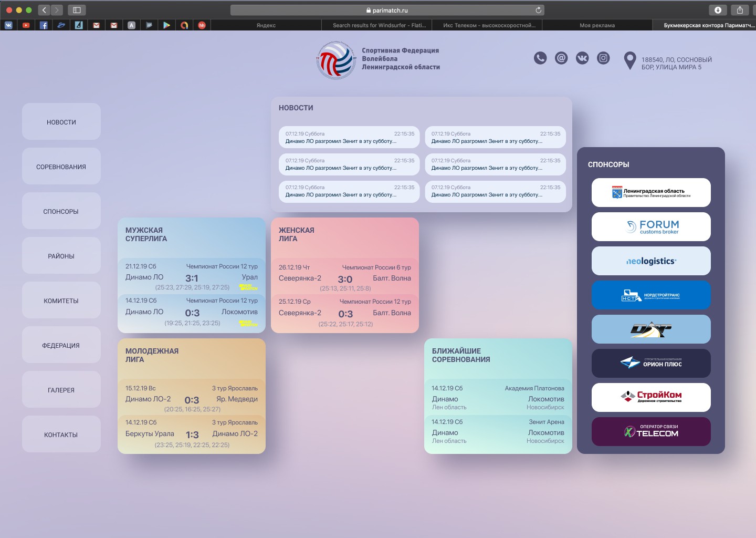The height and width of the screenshot is (538, 756).
Task: Open the pinned gray 'A' tab
Action: pyautogui.click(x=131, y=25)
